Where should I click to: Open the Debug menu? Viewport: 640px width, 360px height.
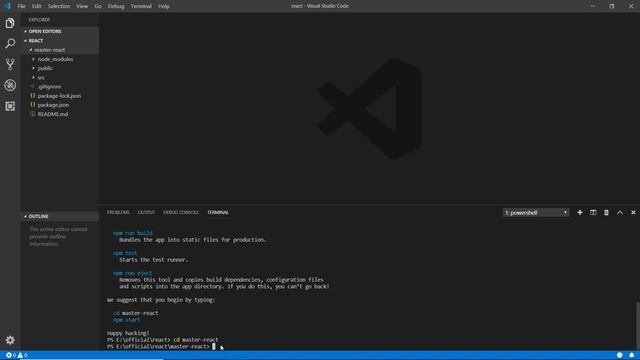[116, 6]
